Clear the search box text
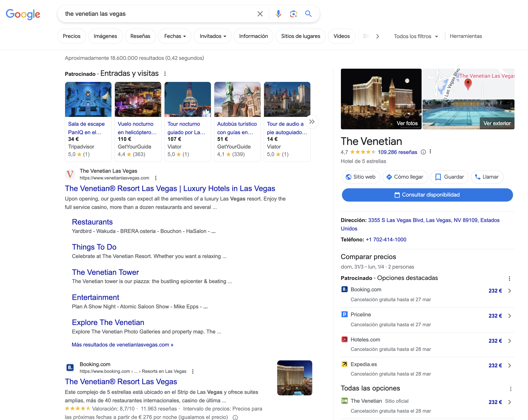528x420 pixels. pos(260,14)
